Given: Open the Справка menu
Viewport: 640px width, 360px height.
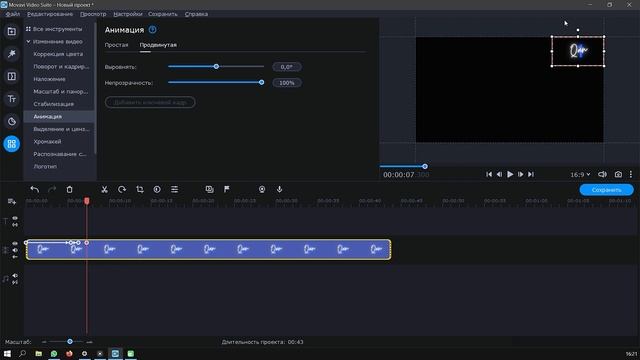Looking at the screenshot, I should (196, 14).
